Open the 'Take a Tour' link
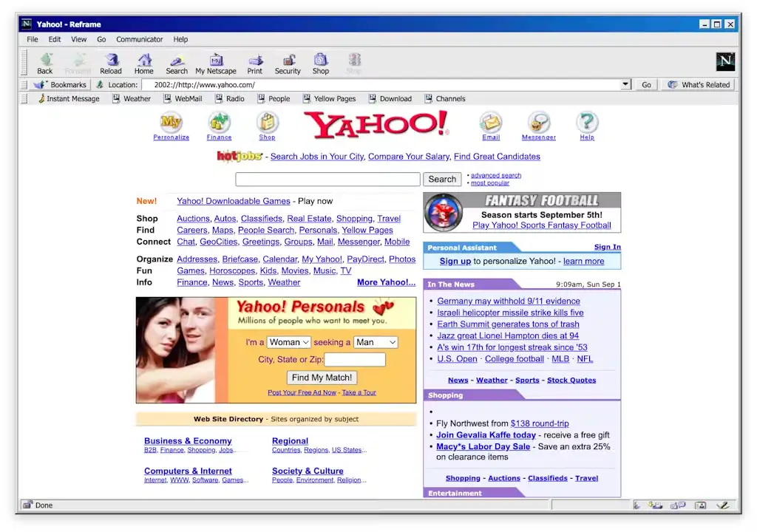Image resolution: width=757 pixels, height=532 pixels. click(359, 392)
